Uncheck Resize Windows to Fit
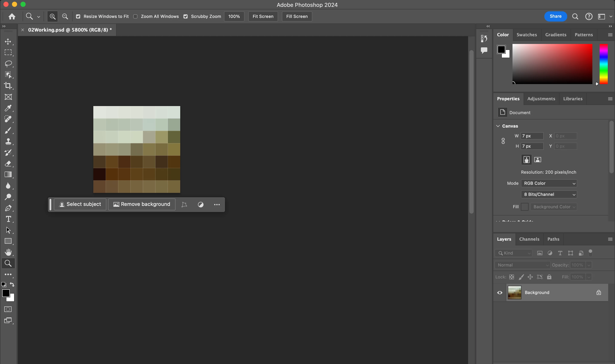 (x=78, y=16)
